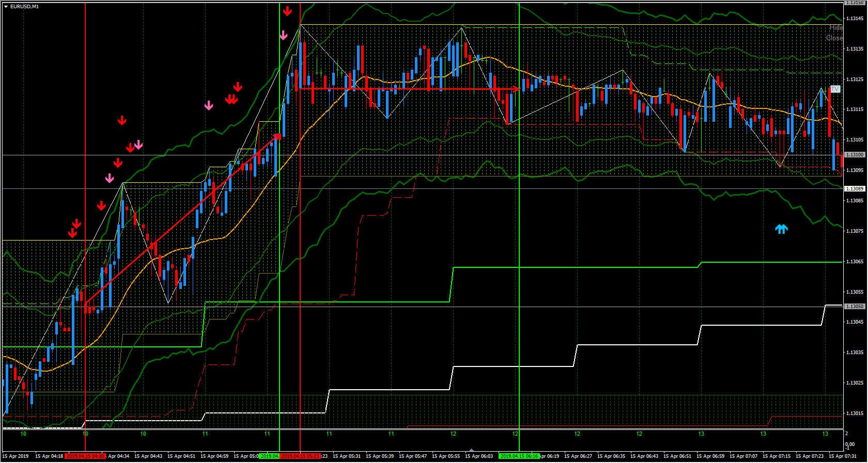Click the 1.13100 price level box
This screenshot has width=868, height=463.
click(x=855, y=155)
